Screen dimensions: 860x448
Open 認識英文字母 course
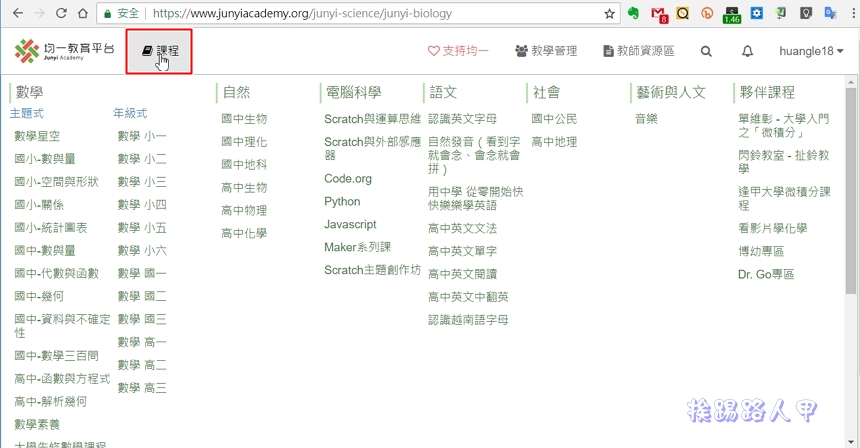(x=462, y=119)
